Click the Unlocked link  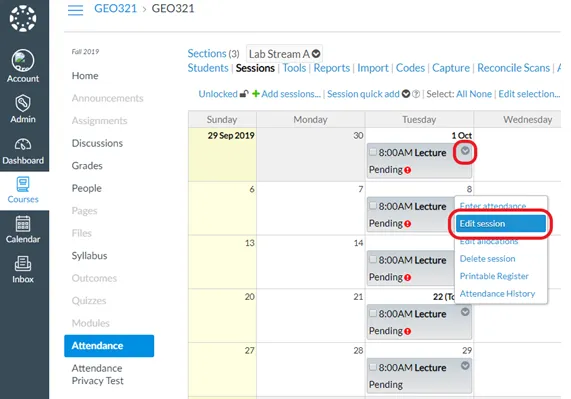point(218,94)
